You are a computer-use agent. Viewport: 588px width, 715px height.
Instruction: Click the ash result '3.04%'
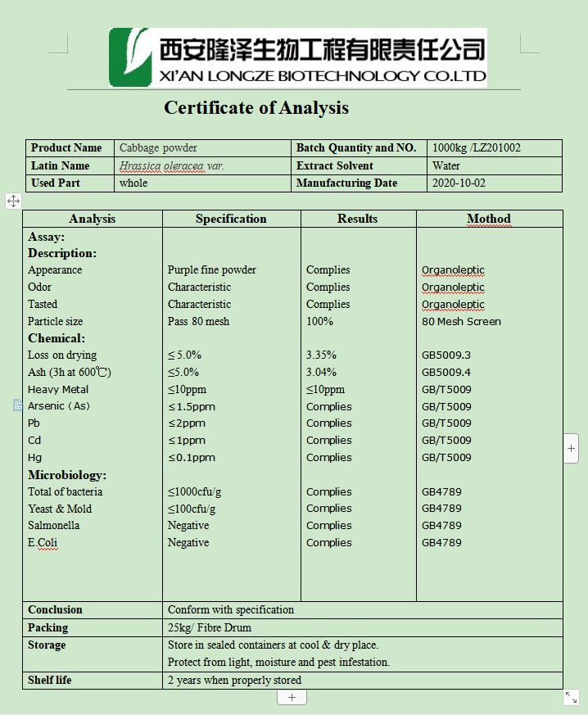[321, 372]
